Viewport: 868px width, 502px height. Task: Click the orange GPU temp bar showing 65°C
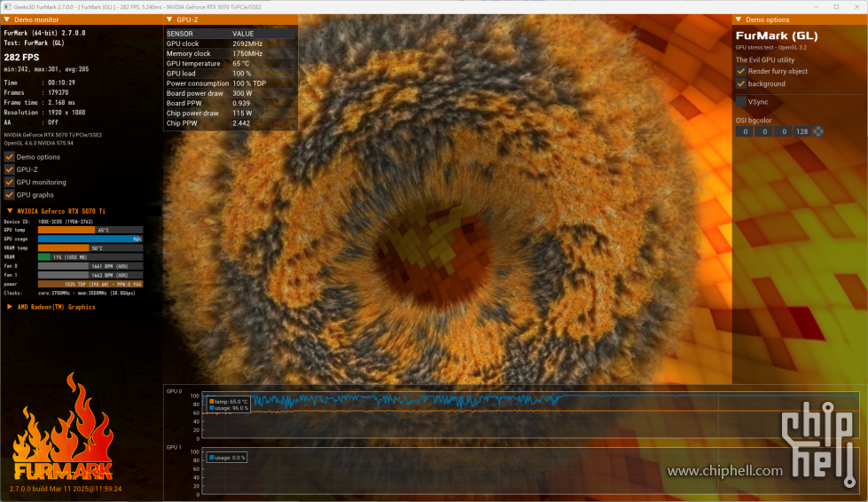pyautogui.click(x=90, y=230)
